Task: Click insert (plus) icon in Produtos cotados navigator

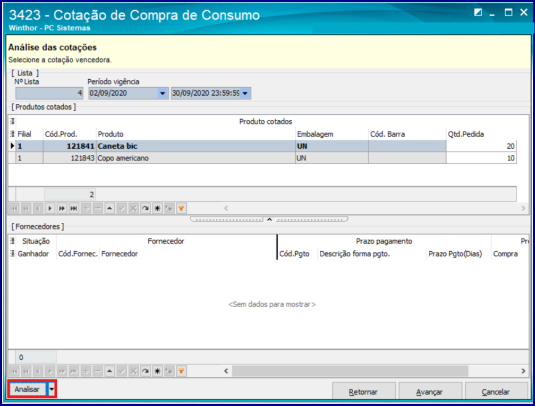Action: click(x=86, y=208)
